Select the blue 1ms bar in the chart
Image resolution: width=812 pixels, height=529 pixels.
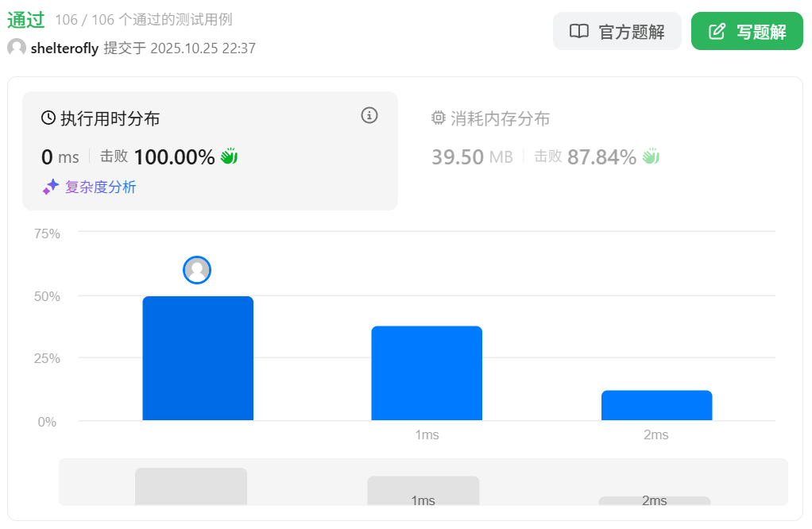click(x=427, y=373)
